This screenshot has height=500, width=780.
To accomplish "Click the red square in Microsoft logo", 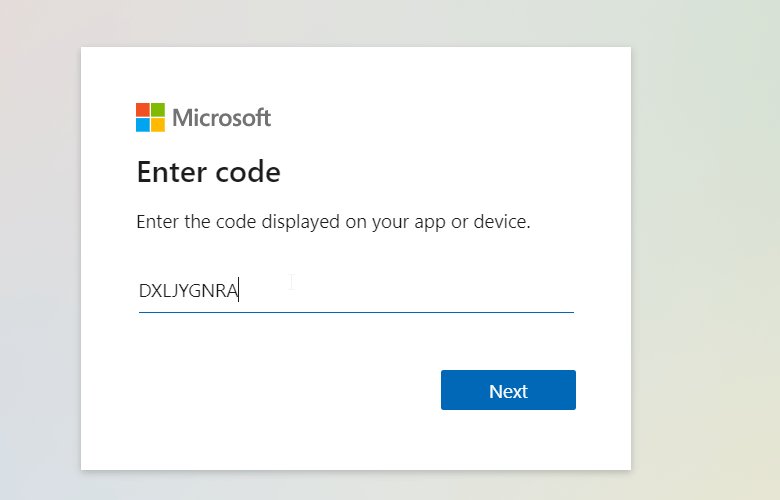I will [x=143, y=110].
